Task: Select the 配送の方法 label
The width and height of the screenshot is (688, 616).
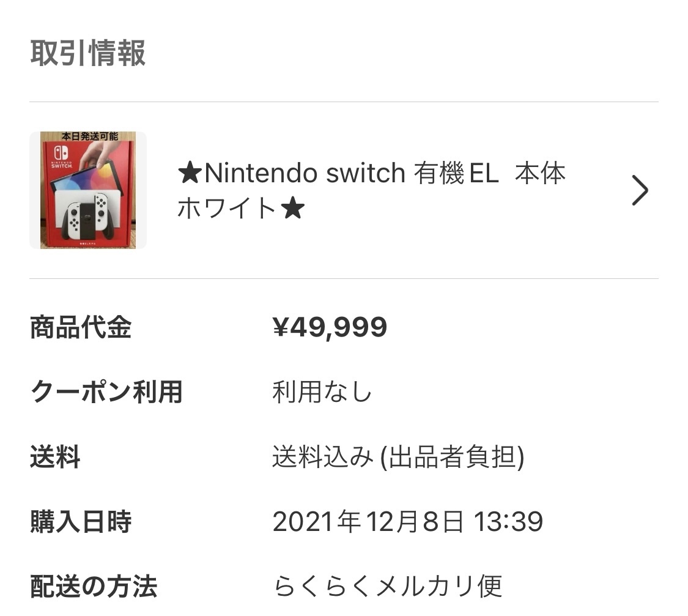Action: click(94, 587)
